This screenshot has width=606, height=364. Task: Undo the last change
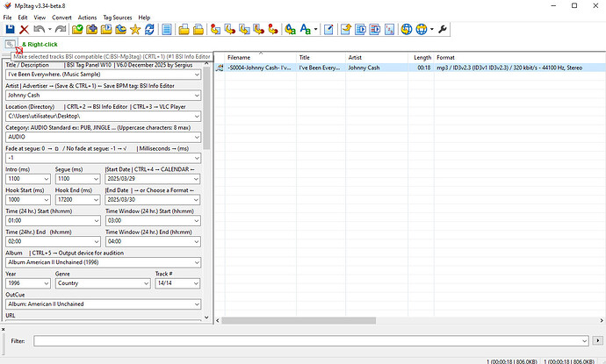click(39, 29)
